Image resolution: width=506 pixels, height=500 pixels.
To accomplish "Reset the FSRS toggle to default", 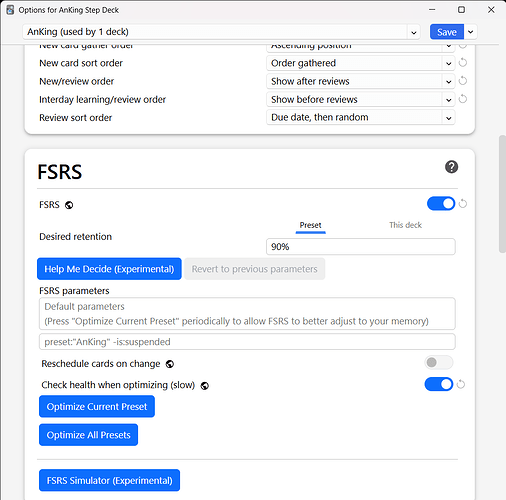I will [463, 204].
